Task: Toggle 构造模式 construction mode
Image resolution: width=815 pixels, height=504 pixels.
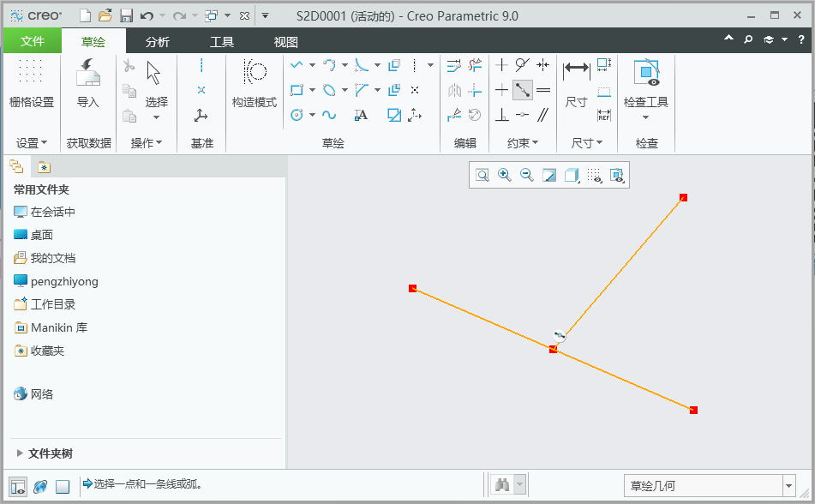Action: 255,83
